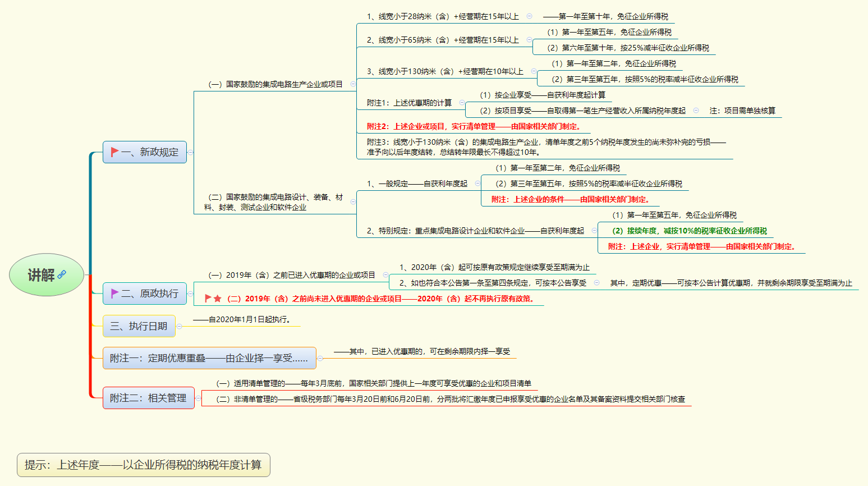Select the 附注二:相关管理 topic
868x486 pixels.
(x=149, y=398)
